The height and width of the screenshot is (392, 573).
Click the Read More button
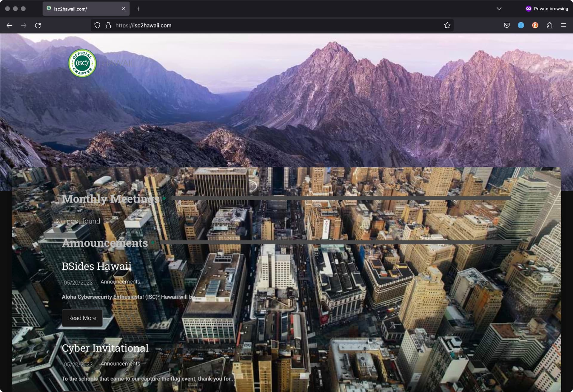82,318
